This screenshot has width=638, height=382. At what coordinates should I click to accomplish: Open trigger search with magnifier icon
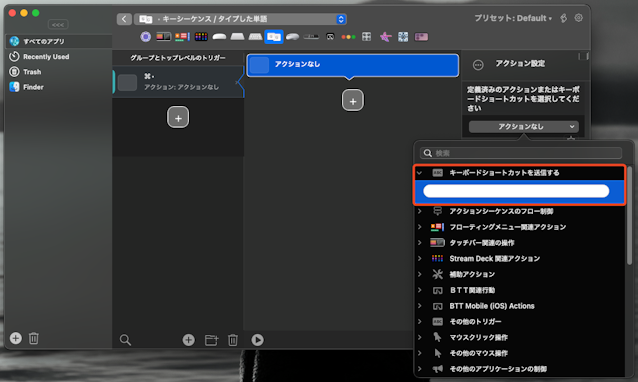click(x=125, y=340)
